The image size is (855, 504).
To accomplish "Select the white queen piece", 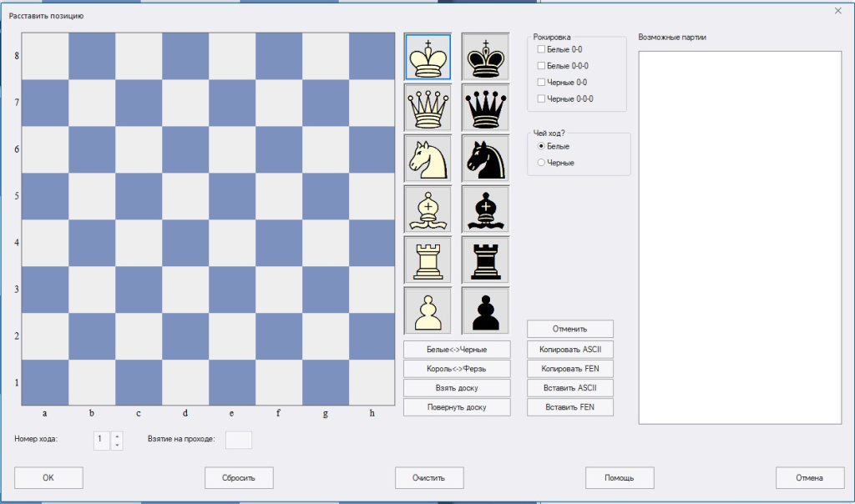I will tap(428, 108).
